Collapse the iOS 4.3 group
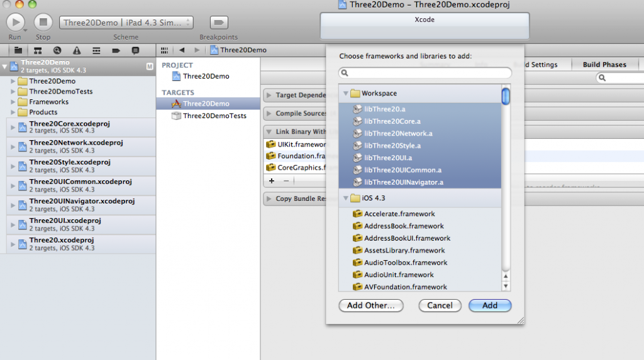The width and height of the screenshot is (644, 360). pos(346,199)
